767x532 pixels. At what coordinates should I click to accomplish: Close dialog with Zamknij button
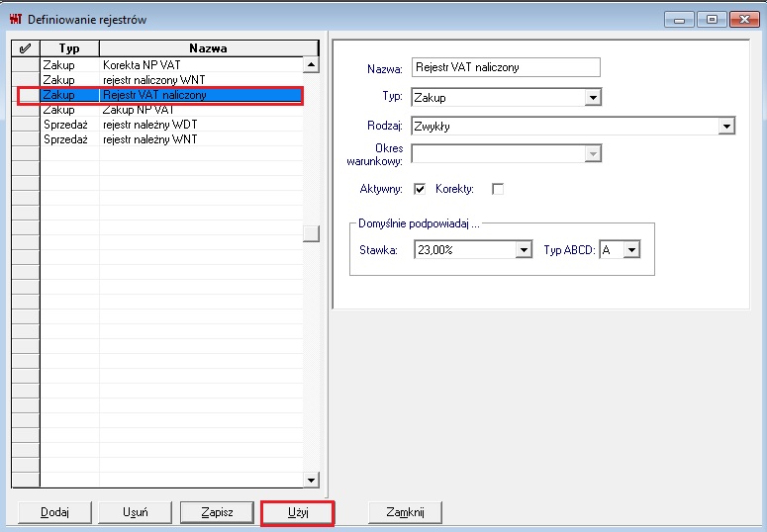405,512
